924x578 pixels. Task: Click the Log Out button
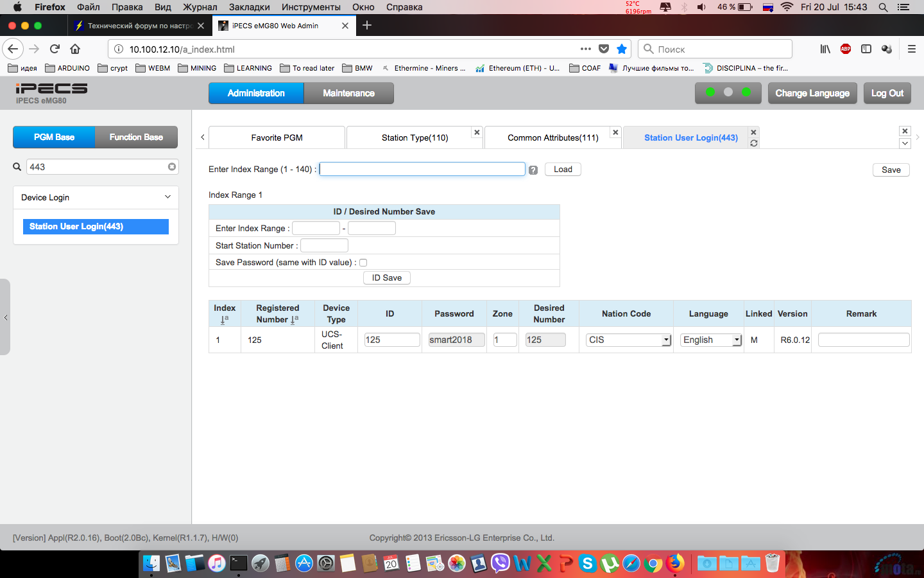[887, 93]
